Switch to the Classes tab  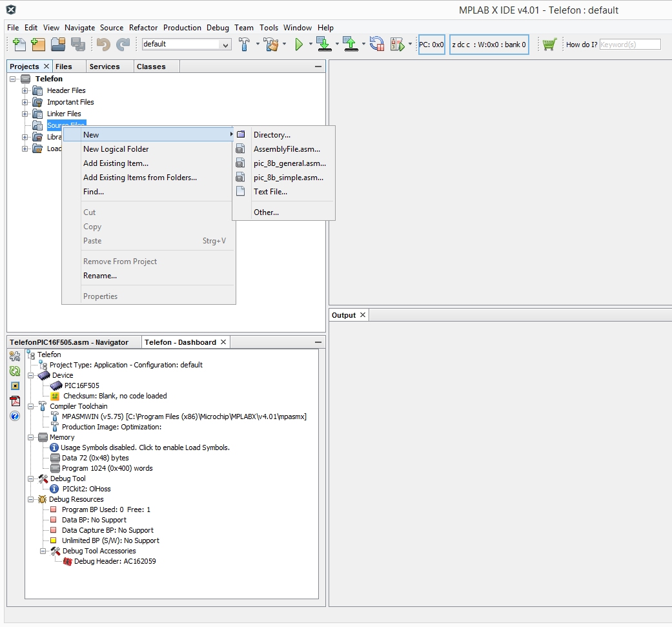156,67
